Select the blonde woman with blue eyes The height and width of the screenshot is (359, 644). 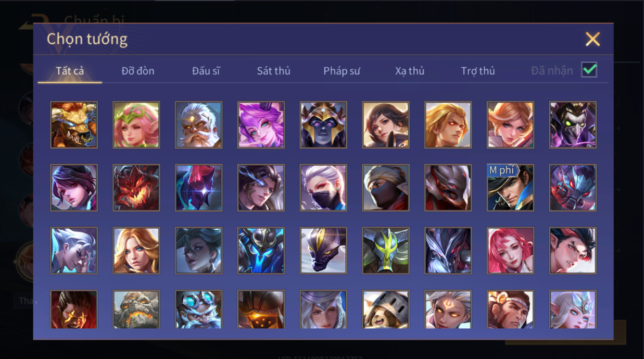pos(136,251)
